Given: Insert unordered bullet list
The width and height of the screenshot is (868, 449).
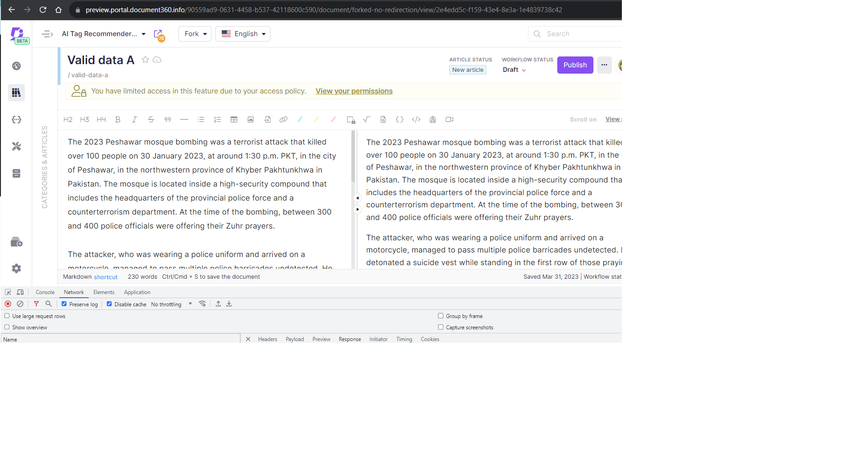Looking at the screenshot, I should [x=201, y=120].
